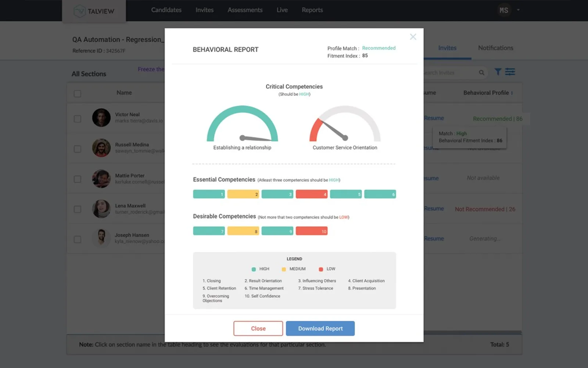Open Joseph Hansen's Resume link

tap(434, 239)
